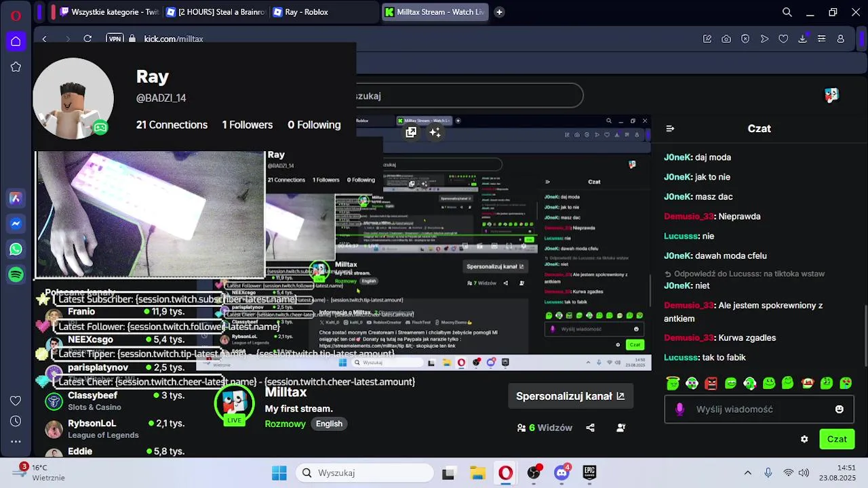Viewport: 868px width, 488px height.
Task: Open Messenger in Opera sidebar
Action: pyautogui.click(x=16, y=224)
